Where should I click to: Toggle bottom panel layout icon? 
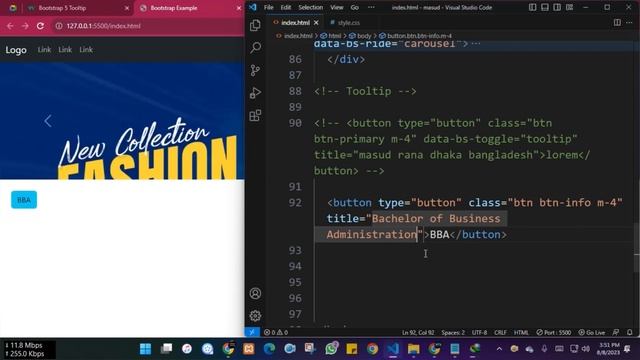pos(545,7)
